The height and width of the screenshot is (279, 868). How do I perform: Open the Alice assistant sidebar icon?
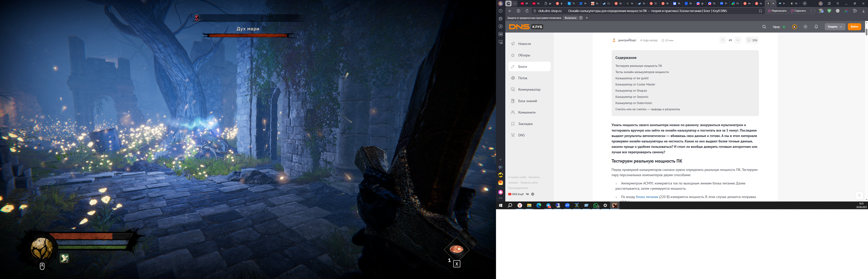(501, 192)
